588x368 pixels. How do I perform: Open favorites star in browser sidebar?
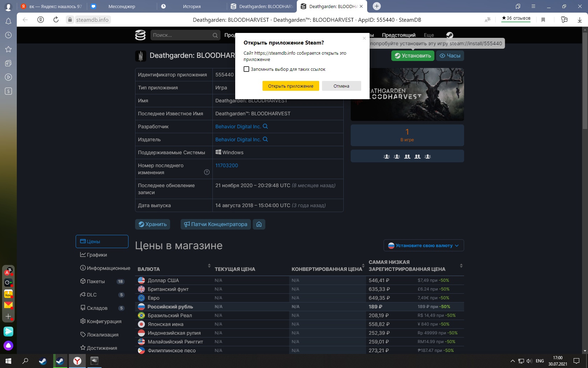(8, 49)
